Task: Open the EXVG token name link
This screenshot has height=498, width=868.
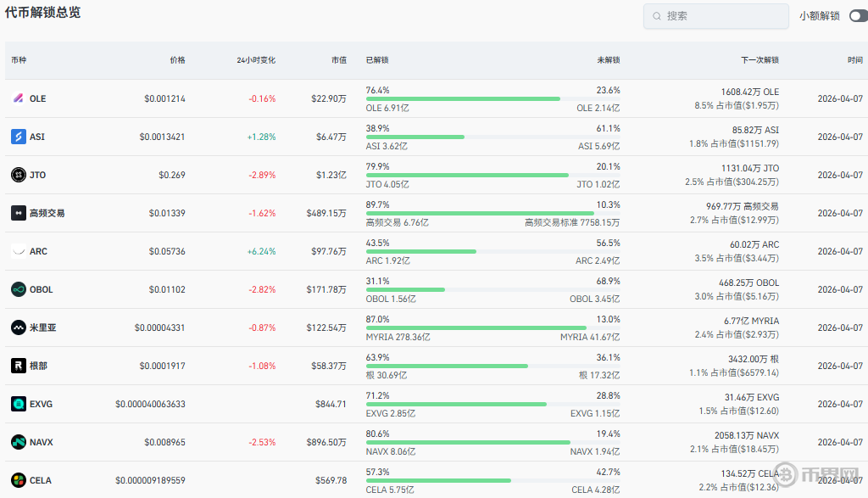Action: [x=41, y=405]
